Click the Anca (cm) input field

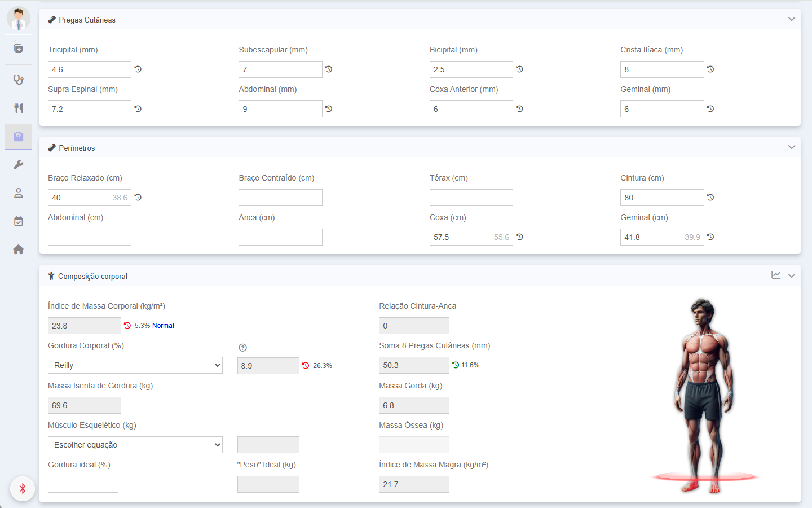click(280, 237)
